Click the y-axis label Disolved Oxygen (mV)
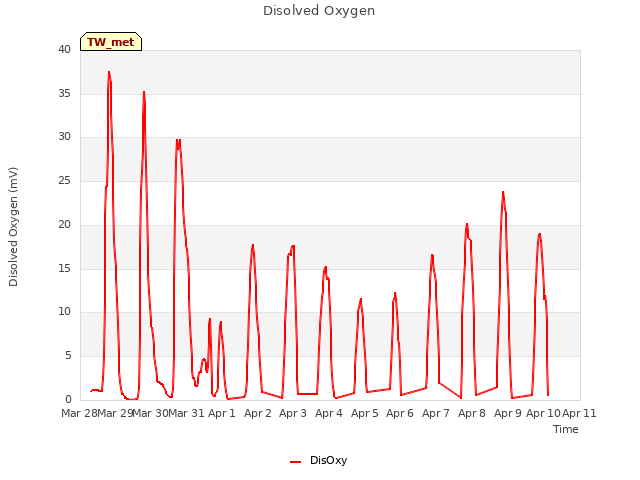This screenshot has width=640, height=480. pyautogui.click(x=13, y=227)
